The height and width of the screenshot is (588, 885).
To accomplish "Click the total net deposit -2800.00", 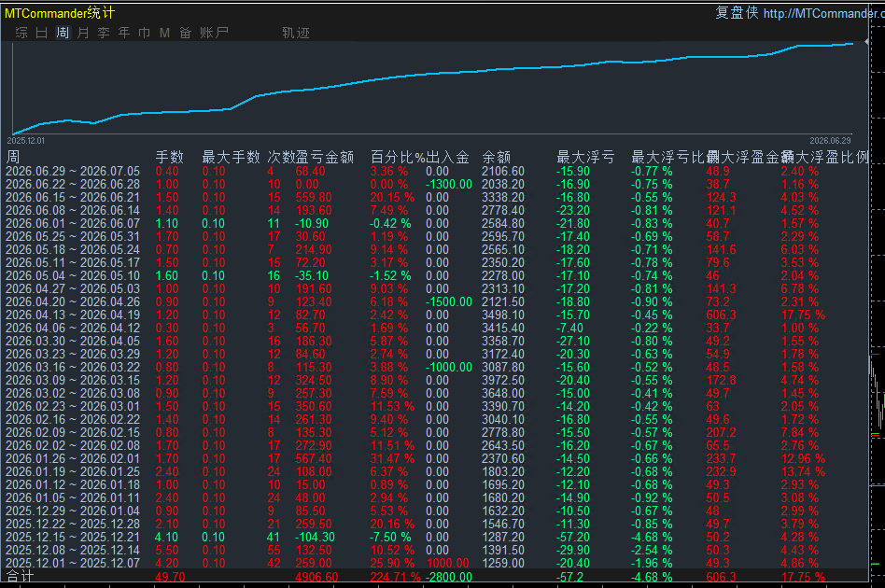I will 449,577.
